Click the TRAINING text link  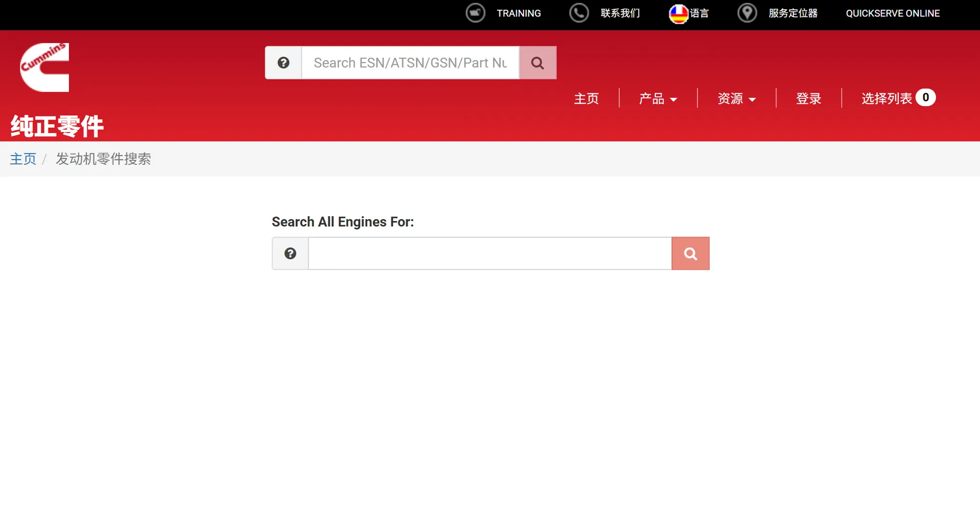[519, 14]
